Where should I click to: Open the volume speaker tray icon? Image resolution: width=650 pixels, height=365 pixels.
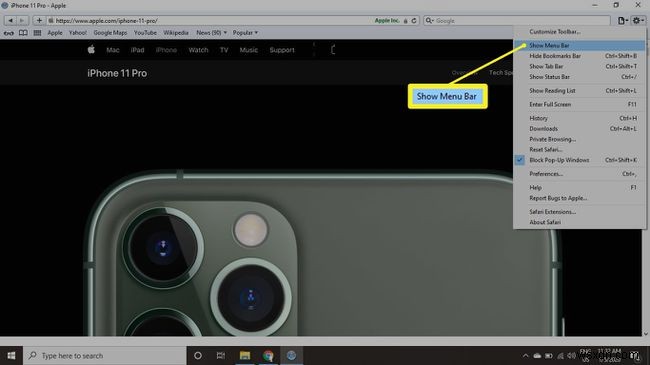click(x=572, y=355)
